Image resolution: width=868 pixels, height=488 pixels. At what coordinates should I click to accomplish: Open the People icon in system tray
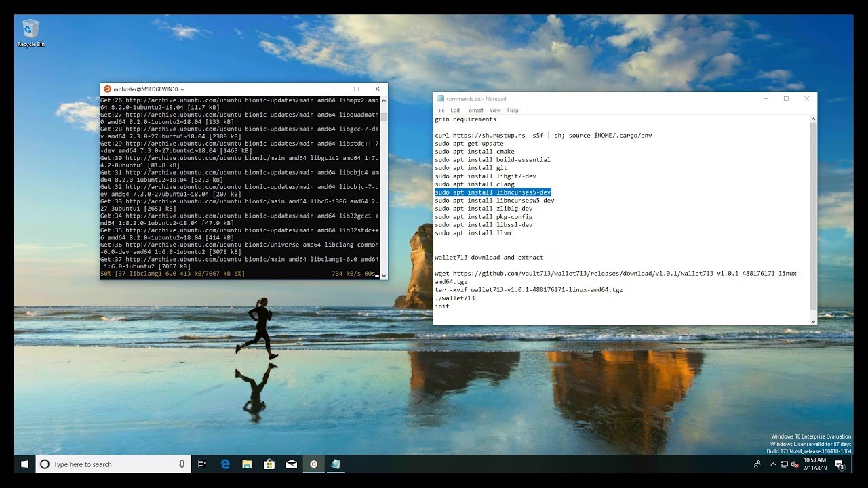[757, 464]
